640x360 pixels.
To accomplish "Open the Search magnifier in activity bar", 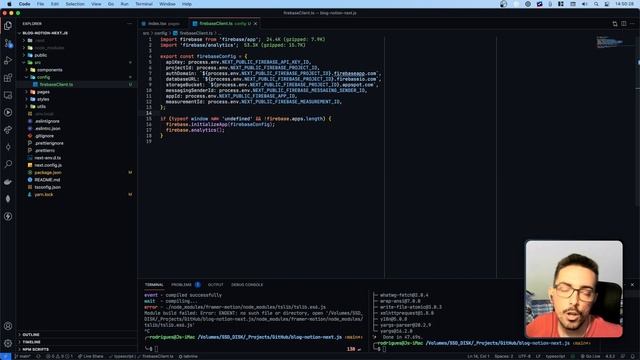I will [8, 164].
